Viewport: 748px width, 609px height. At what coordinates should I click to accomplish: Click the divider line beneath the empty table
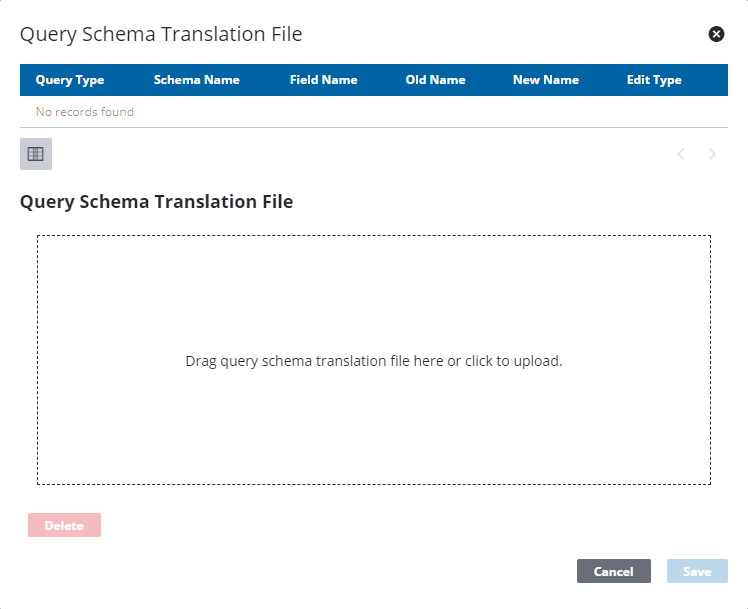coord(374,128)
